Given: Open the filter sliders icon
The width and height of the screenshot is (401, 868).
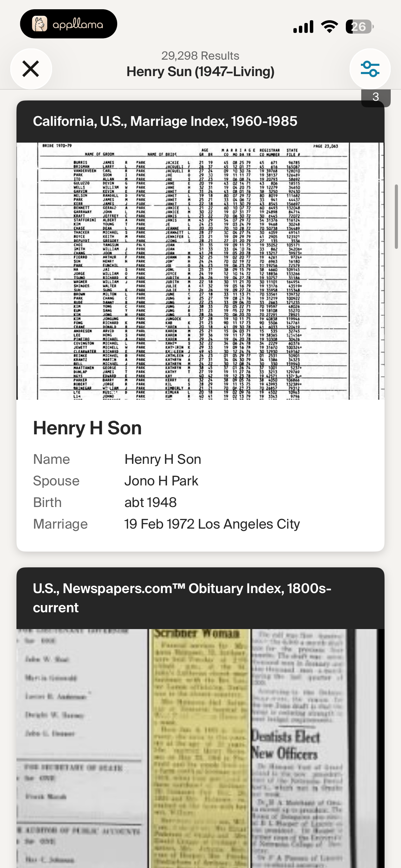Looking at the screenshot, I should [370, 69].
